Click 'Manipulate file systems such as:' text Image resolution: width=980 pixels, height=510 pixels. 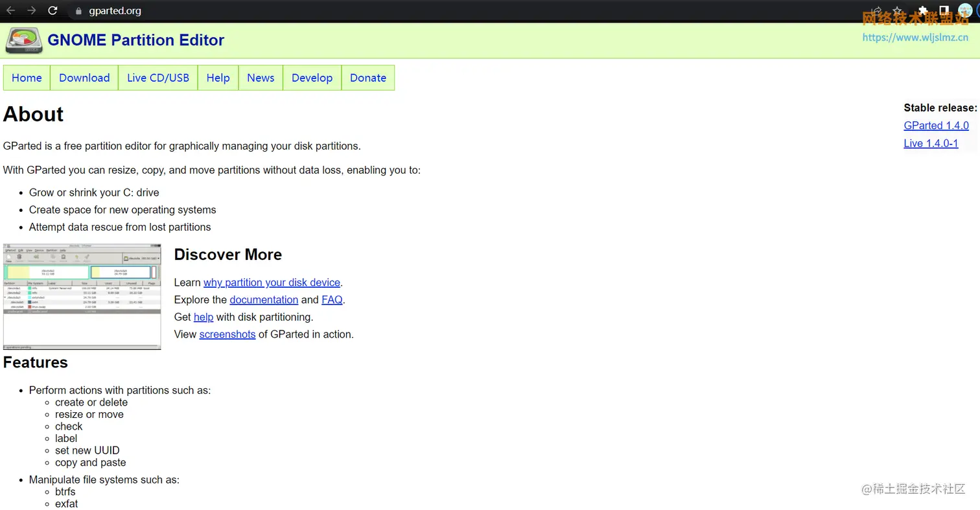click(x=104, y=480)
